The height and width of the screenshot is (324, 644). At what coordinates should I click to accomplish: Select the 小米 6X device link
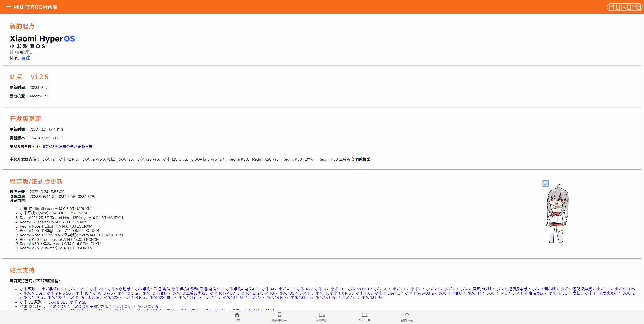point(433,289)
